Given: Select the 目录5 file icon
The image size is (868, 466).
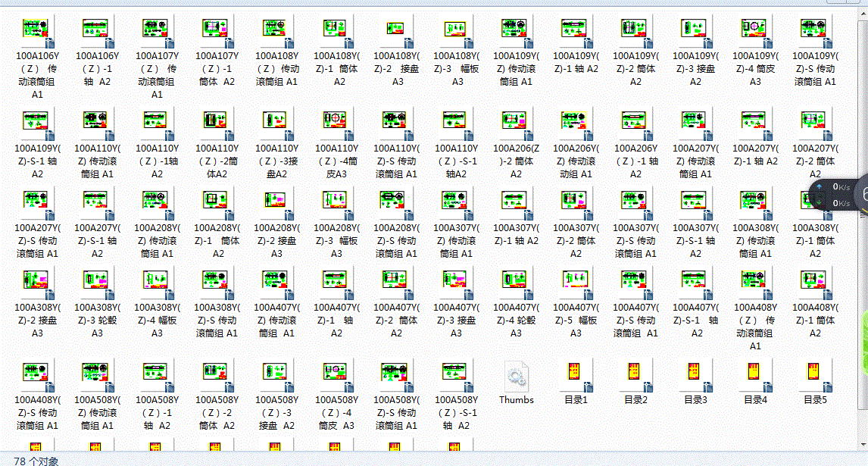Looking at the screenshot, I should [x=815, y=375].
